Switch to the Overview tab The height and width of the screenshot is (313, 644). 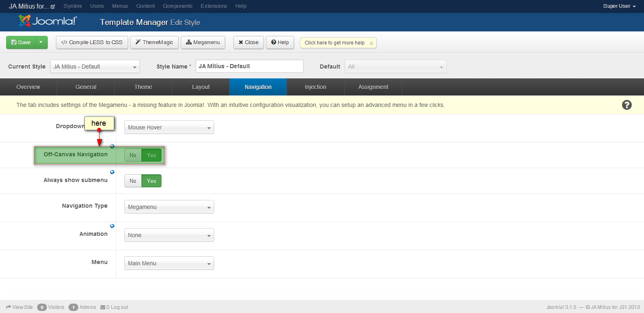(28, 87)
